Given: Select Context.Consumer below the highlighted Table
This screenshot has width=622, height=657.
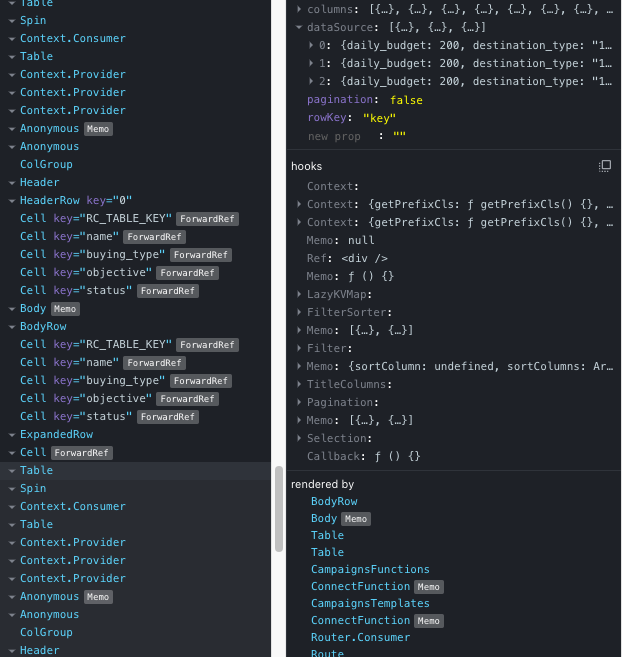Looking at the screenshot, I should (73, 507).
